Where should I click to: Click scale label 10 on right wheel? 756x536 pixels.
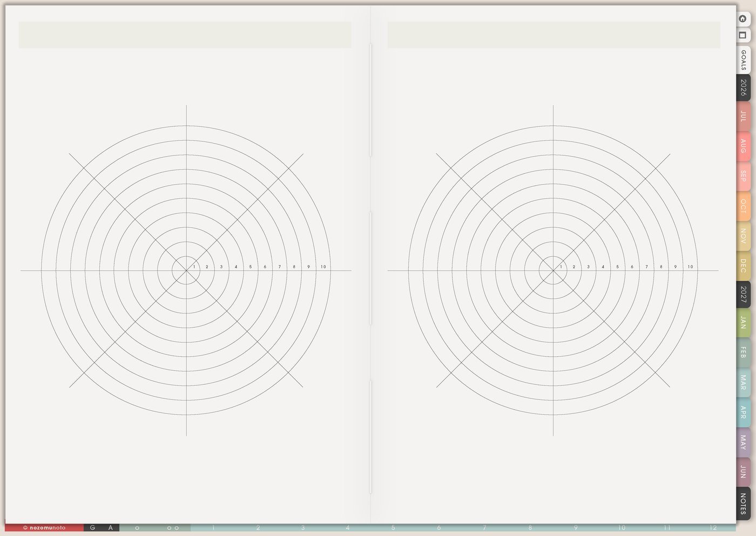coord(690,267)
